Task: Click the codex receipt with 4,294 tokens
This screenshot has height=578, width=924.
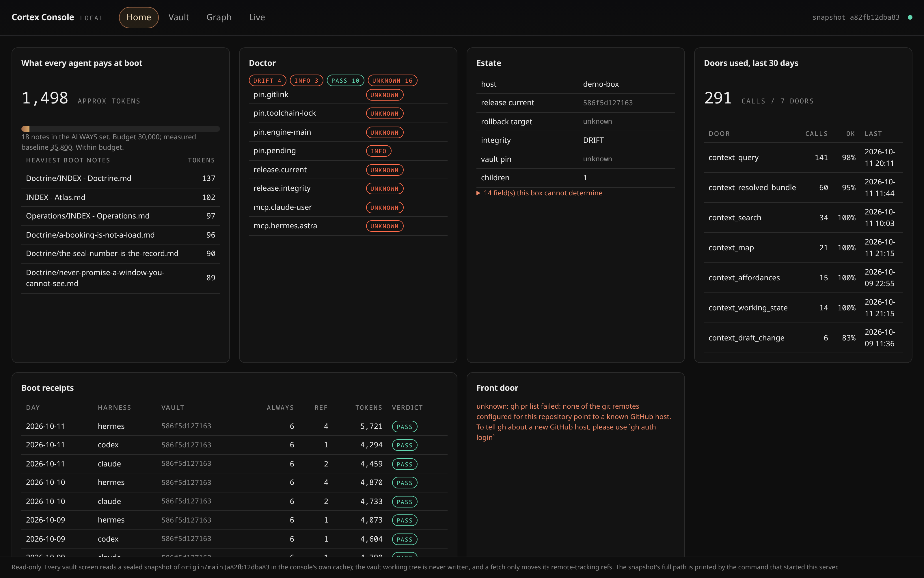Action: (234, 445)
